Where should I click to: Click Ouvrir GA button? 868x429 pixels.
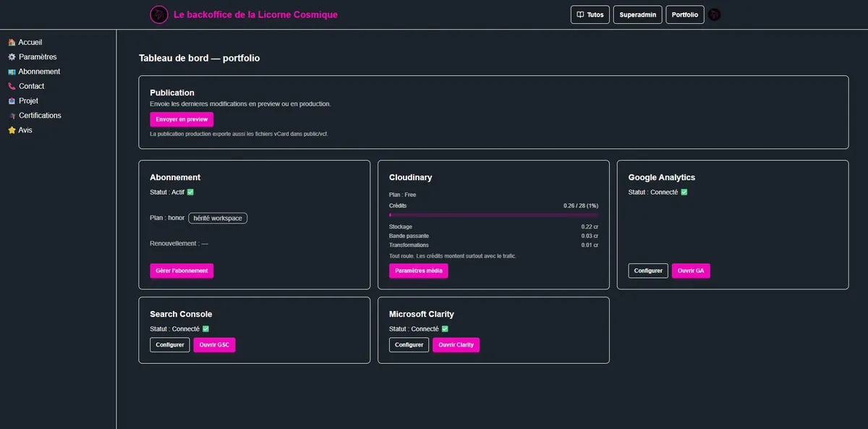point(691,271)
